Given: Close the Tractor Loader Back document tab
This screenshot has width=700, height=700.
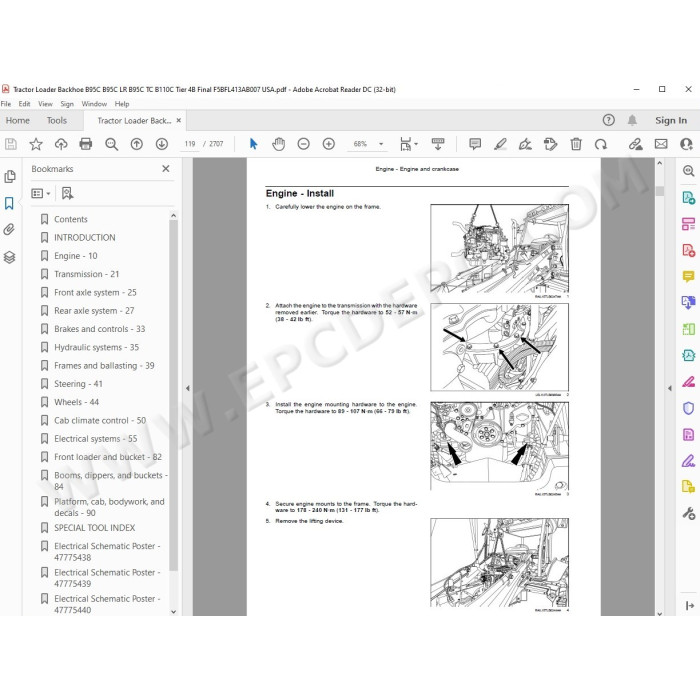Looking at the screenshot, I should tap(179, 121).
